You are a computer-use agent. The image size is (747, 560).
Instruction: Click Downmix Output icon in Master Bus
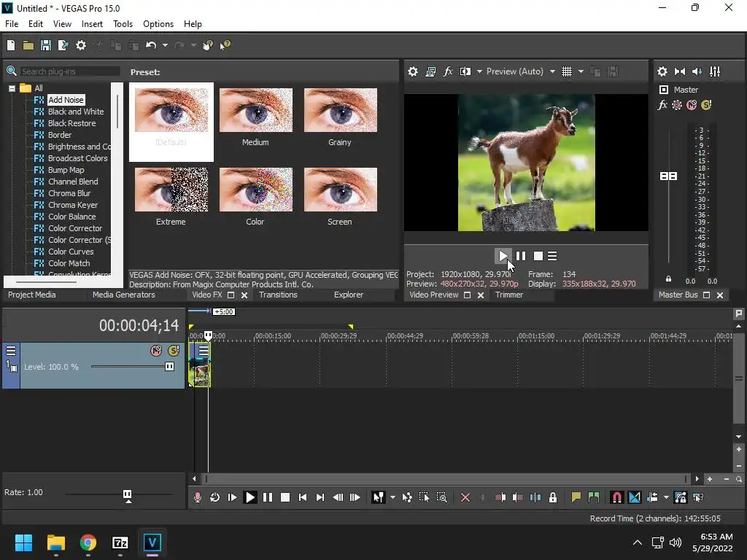tap(680, 71)
